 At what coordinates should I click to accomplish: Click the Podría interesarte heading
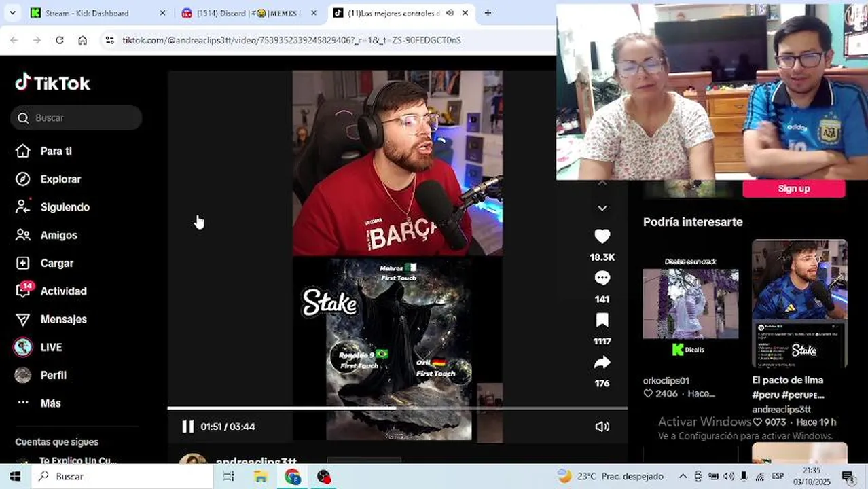coord(693,222)
